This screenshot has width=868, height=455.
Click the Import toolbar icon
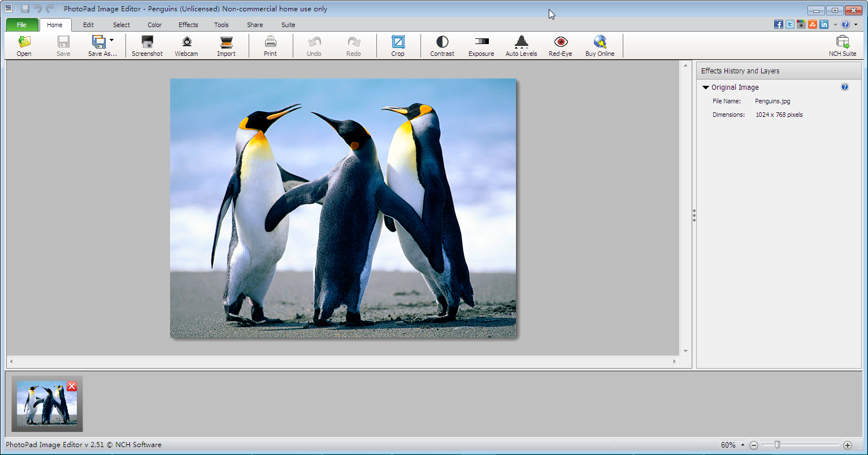coord(226,46)
